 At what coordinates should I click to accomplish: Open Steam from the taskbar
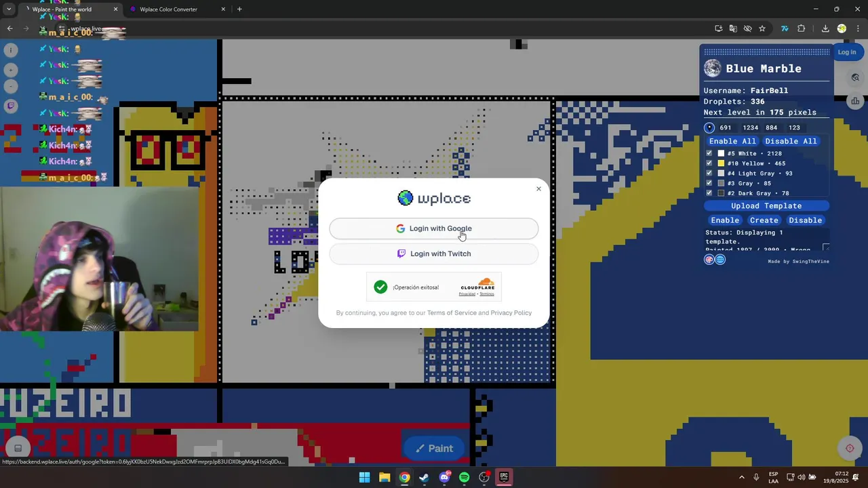pyautogui.click(x=424, y=477)
